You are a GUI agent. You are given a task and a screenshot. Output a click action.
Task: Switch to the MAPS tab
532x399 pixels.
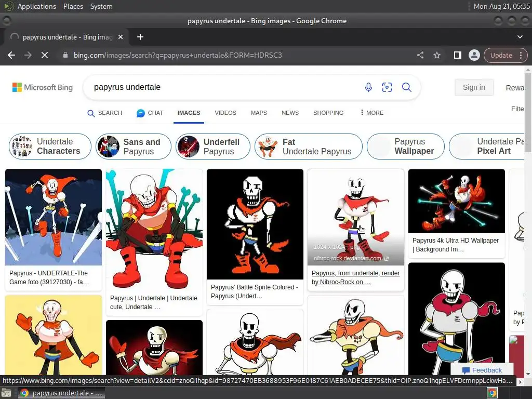tap(259, 113)
